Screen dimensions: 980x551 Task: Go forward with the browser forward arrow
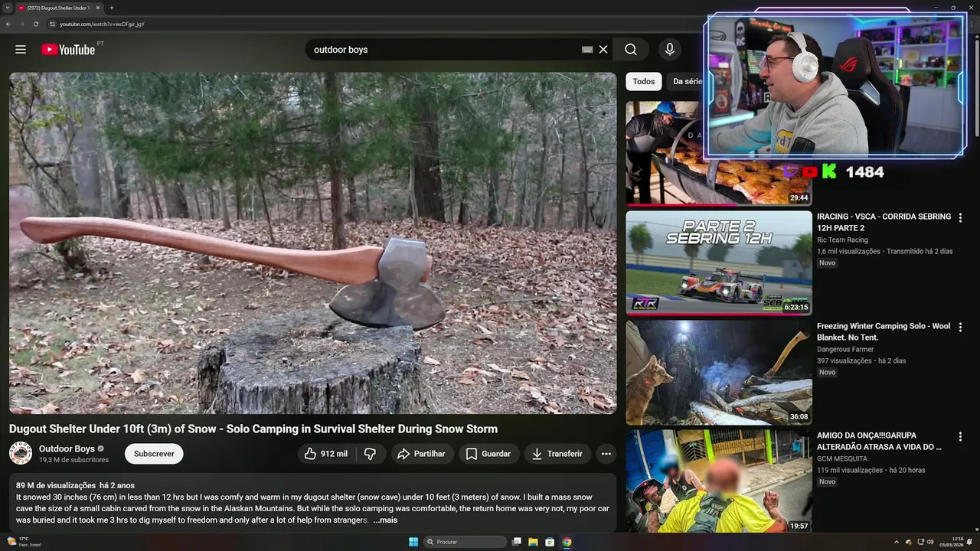coord(21,24)
